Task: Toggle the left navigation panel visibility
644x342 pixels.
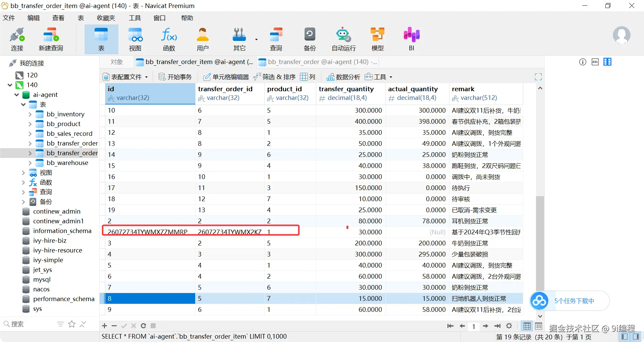Action: (625, 337)
